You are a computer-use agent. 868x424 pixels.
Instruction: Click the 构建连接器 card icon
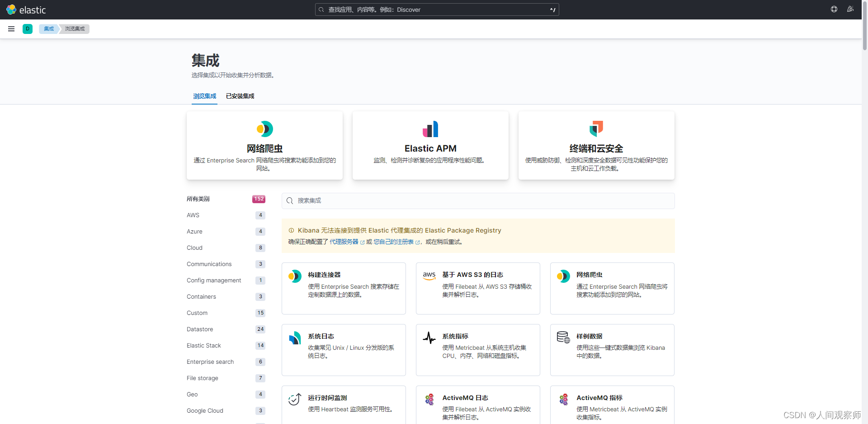point(295,276)
